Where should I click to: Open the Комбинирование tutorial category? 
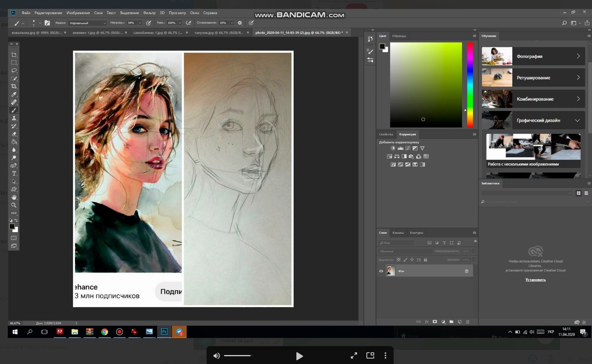coord(533,99)
